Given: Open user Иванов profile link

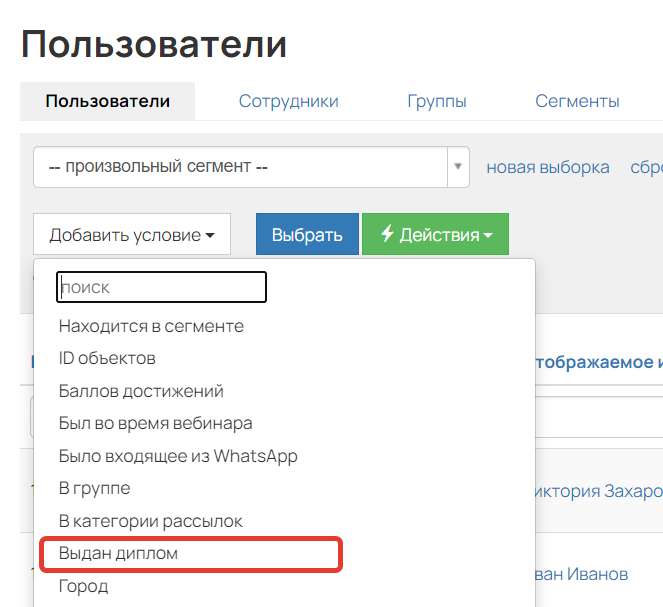Looking at the screenshot, I should tap(581, 574).
